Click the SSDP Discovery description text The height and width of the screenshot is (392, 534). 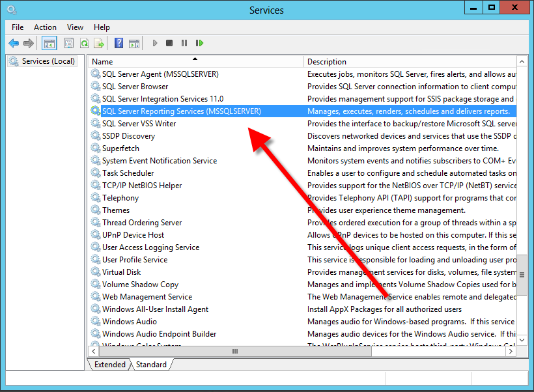click(x=412, y=136)
